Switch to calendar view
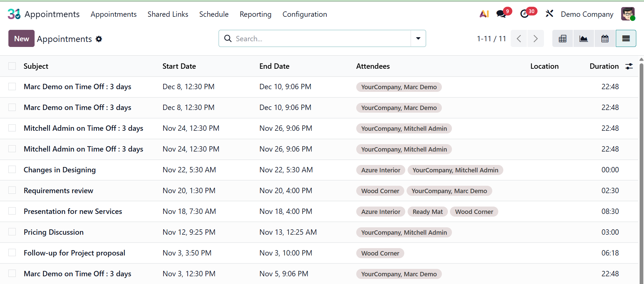This screenshot has width=644, height=284. 605,39
